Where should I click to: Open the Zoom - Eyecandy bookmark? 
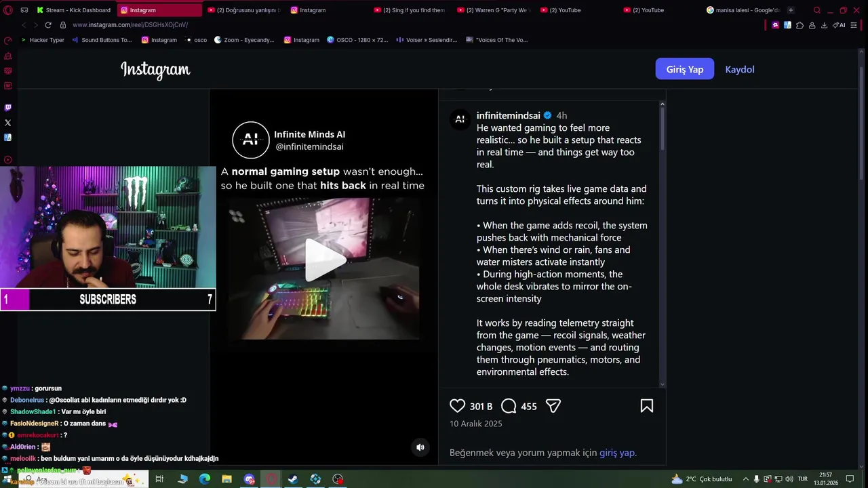[244, 40]
